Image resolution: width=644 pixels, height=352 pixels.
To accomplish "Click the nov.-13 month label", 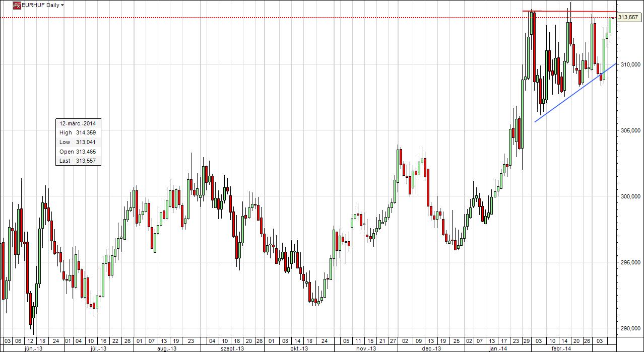I will pos(367,348).
